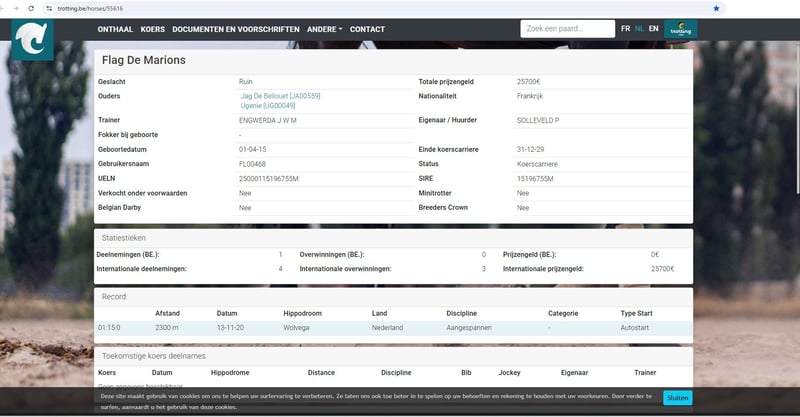Click the Sluiten cookie button
Viewport: 800px width, 417px height.
pyautogui.click(x=678, y=398)
